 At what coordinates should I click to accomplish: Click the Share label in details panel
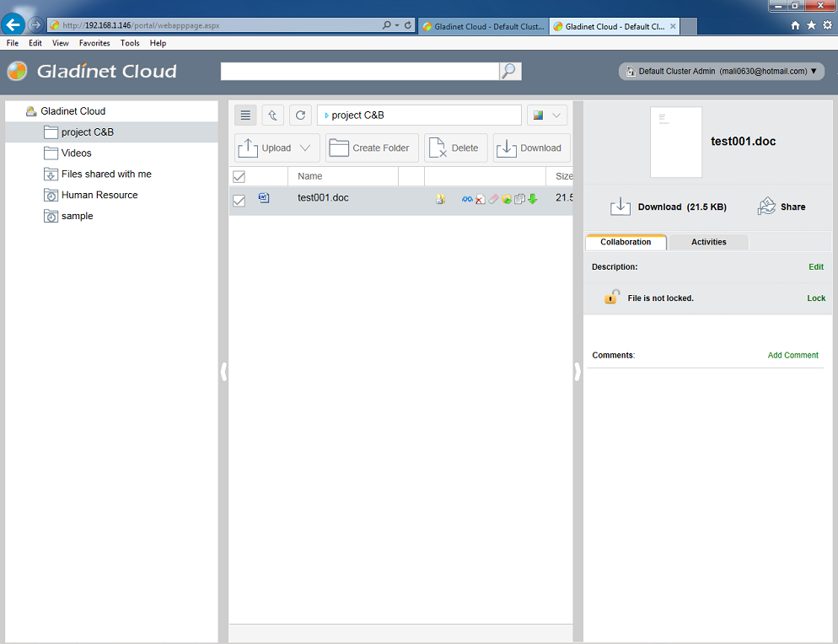[x=792, y=207]
